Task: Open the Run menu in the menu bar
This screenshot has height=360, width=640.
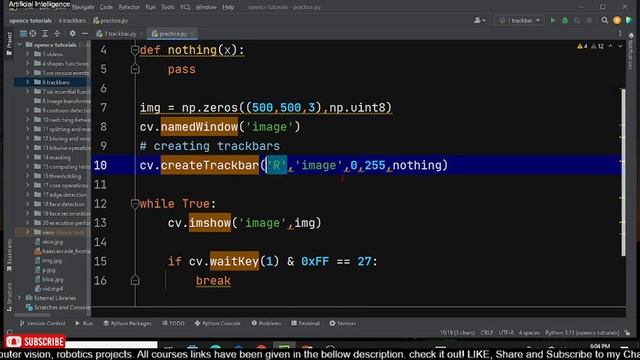Action: (x=150, y=7)
